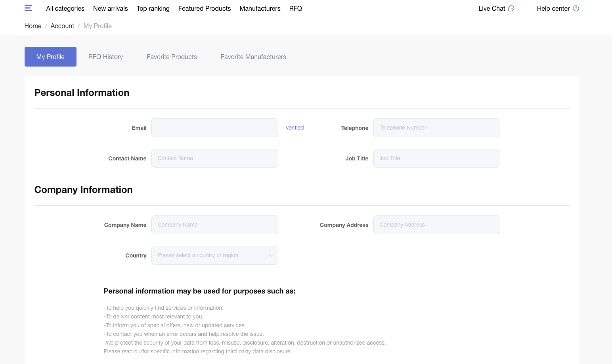The image size is (612, 364).
Task: Focus the Company Name field
Action: point(215,225)
